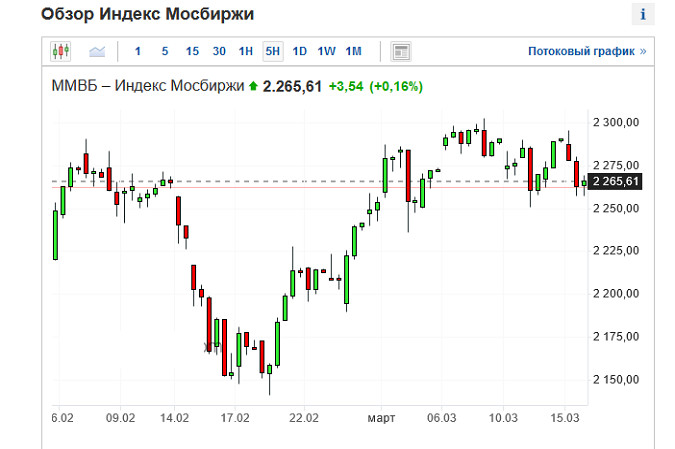This screenshot has width=675, height=449.
Task: Click the 06.03 date axis label
Action: click(441, 418)
